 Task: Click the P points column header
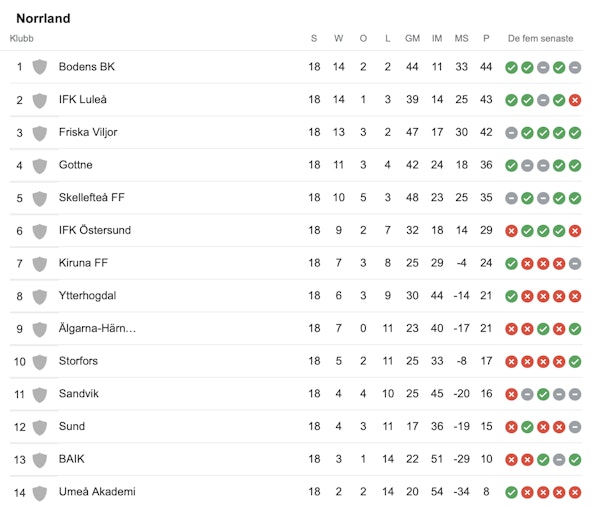(486, 38)
